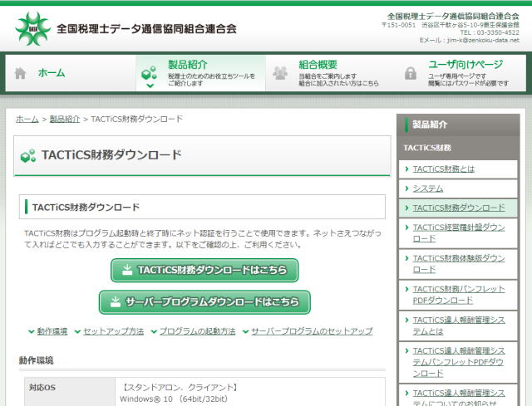Open TACTiCS財務とは sidebar link
Screen dimensions: 532x406
click(x=443, y=169)
